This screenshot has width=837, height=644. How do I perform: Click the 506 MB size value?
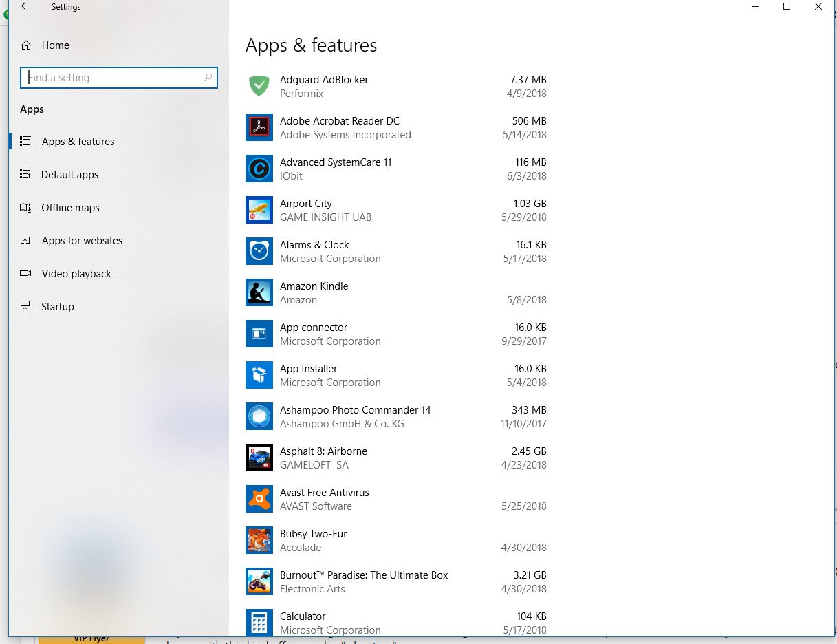click(x=530, y=121)
